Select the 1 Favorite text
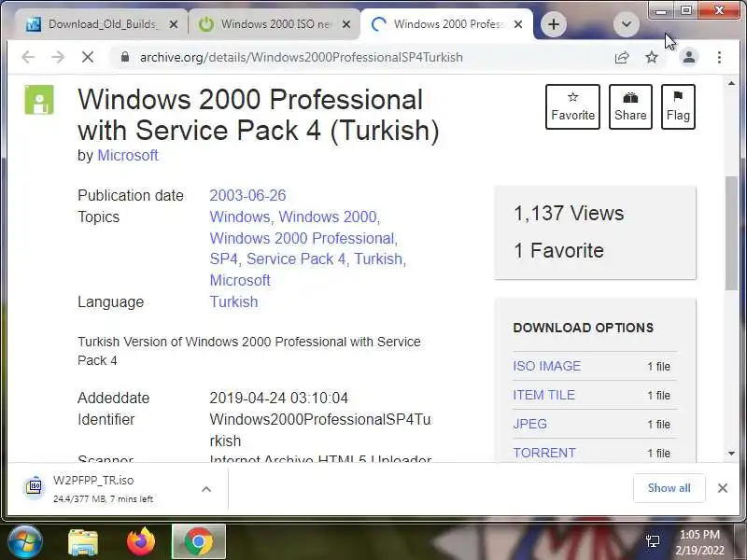Viewport: 747px width, 560px height. coord(558,250)
